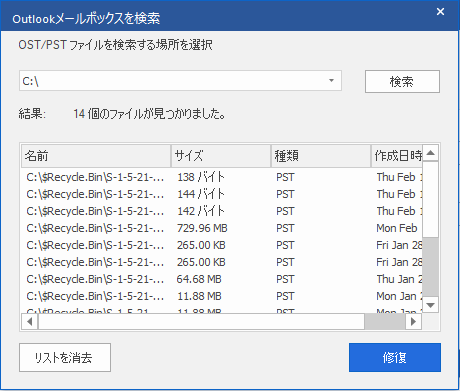
Task: Sort by the 名前 column header
Action: coord(96,156)
